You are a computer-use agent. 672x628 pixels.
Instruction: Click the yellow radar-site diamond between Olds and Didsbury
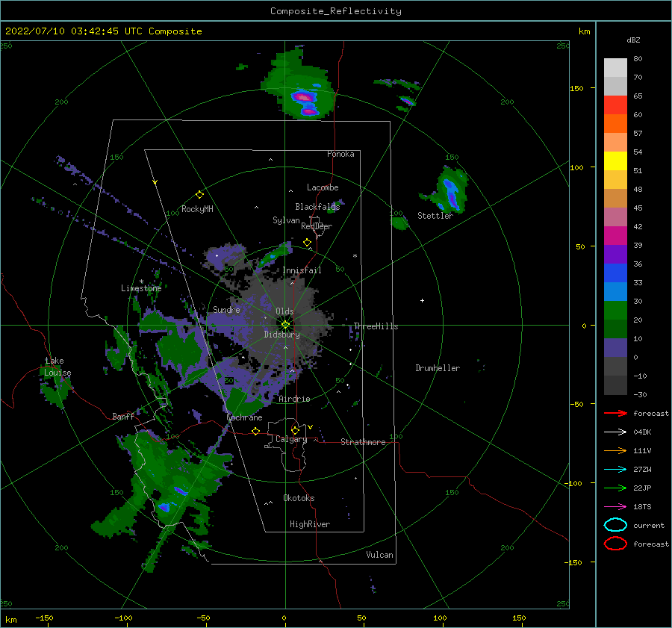point(285,325)
